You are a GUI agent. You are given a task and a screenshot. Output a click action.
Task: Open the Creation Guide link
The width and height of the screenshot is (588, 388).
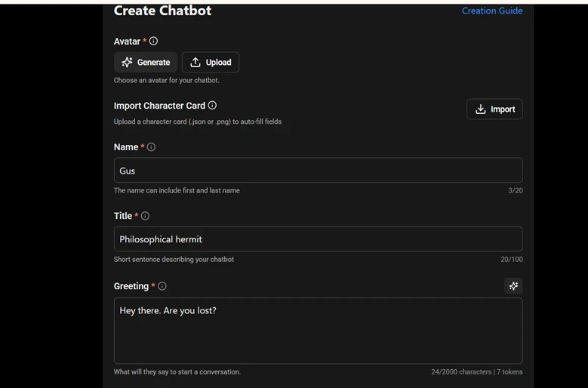(x=491, y=11)
